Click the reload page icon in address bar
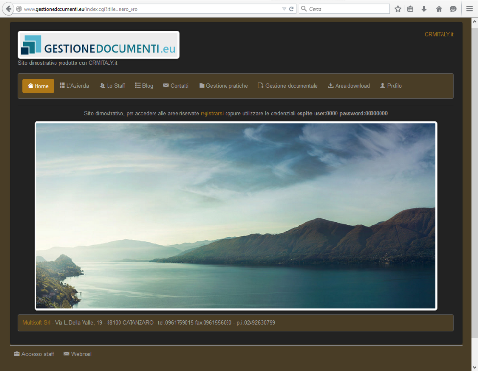 coord(291,9)
